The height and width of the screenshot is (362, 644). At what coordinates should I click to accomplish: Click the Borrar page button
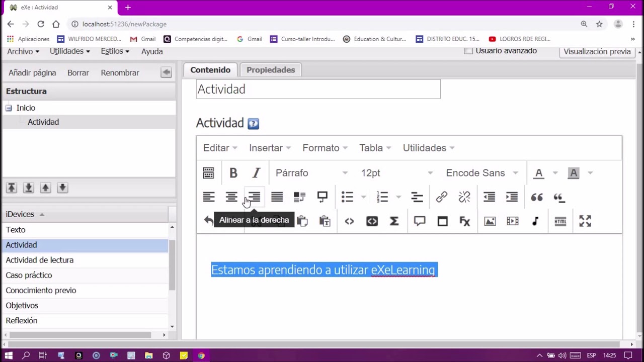[78, 73]
